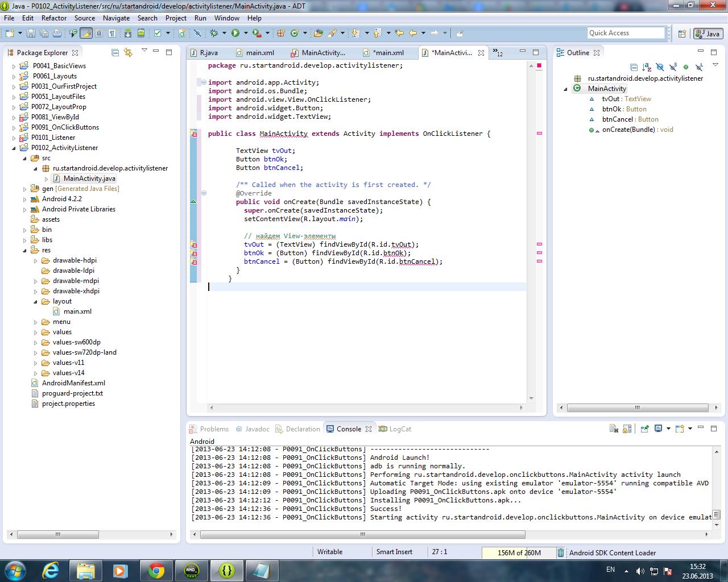This screenshot has width=728, height=582.
Task: Click the Save All icon
Action: [44, 33]
